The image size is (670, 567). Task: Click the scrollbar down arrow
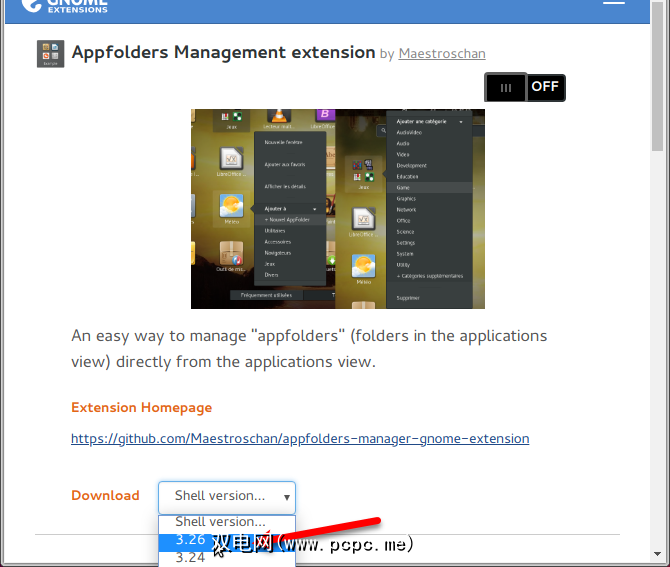coord(658,554)
